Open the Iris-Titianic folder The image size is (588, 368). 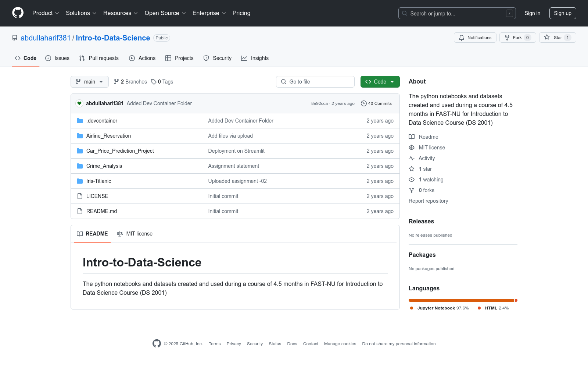point(98,181)
